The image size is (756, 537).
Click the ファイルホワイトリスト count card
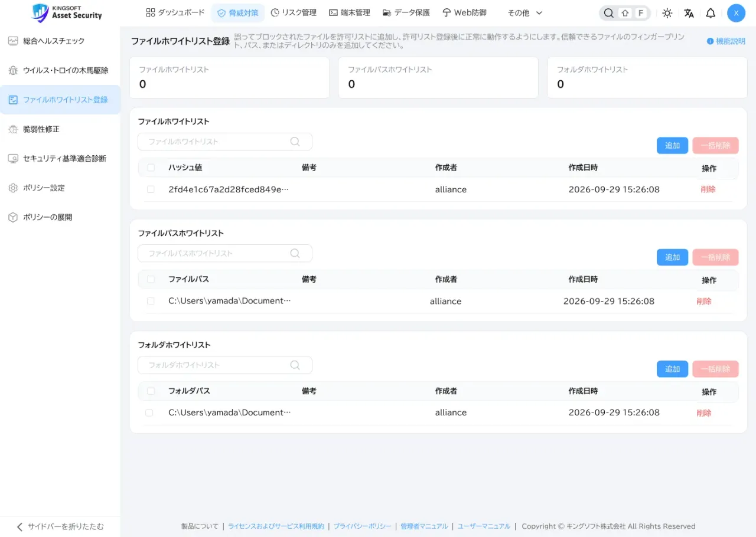(229, 77)
